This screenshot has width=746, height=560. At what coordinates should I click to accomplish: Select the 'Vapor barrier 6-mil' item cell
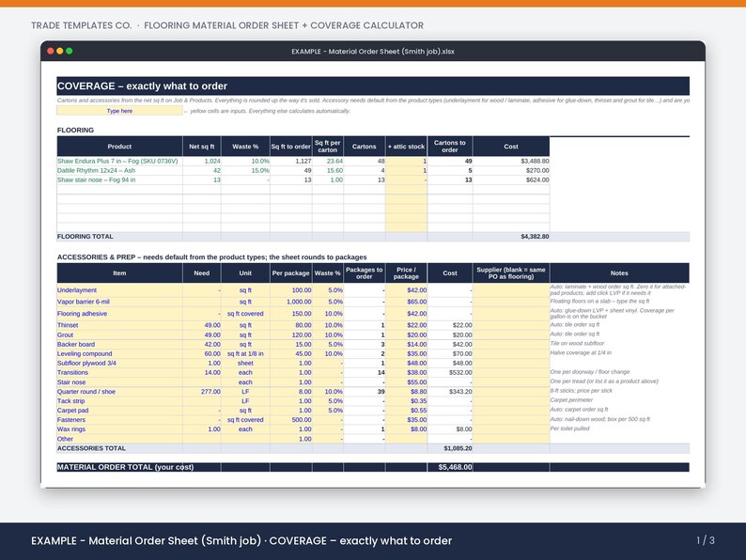119,302
